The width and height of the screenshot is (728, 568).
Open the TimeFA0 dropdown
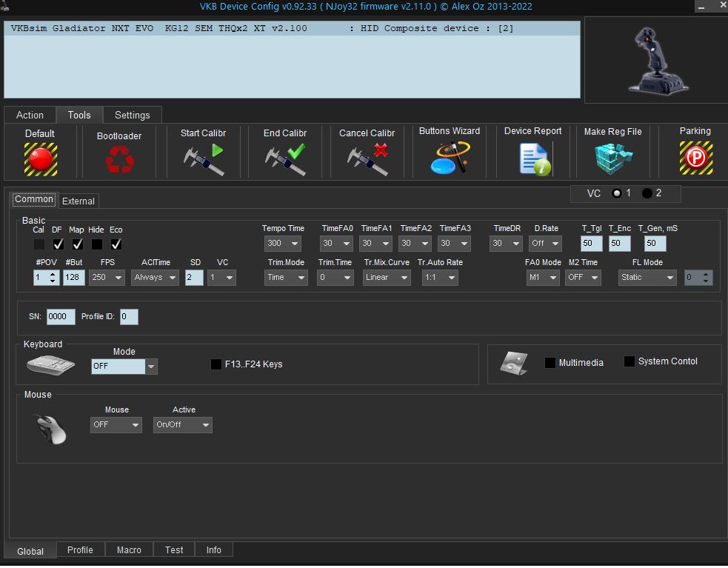337,244
